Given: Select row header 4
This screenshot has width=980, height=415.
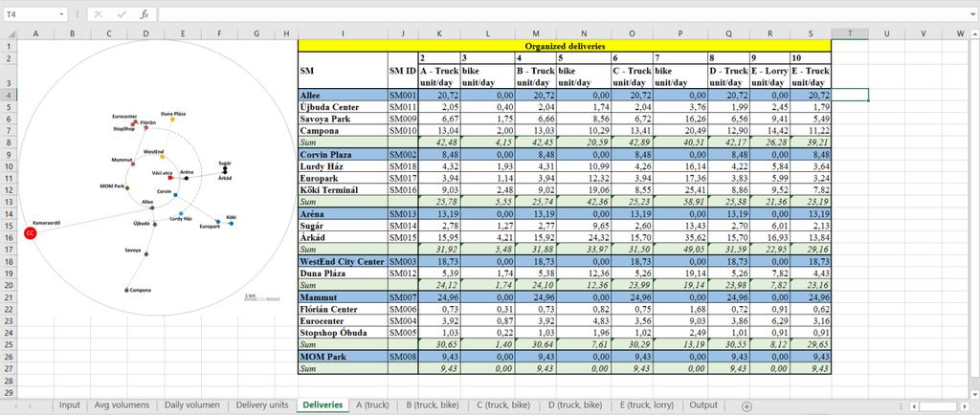Looking at the screenshot, I should point(9,95).
